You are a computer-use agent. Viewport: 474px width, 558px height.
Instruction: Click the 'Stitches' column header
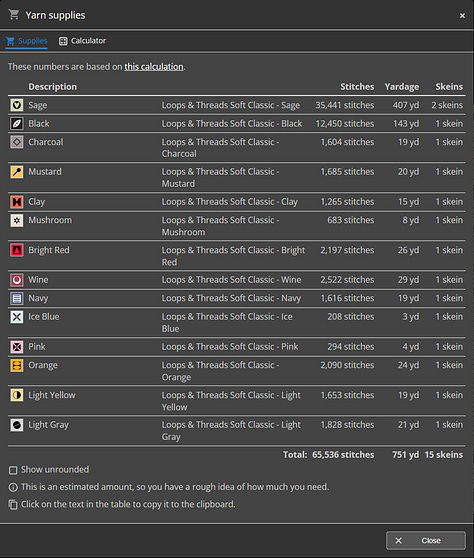(x=357, y=87)
